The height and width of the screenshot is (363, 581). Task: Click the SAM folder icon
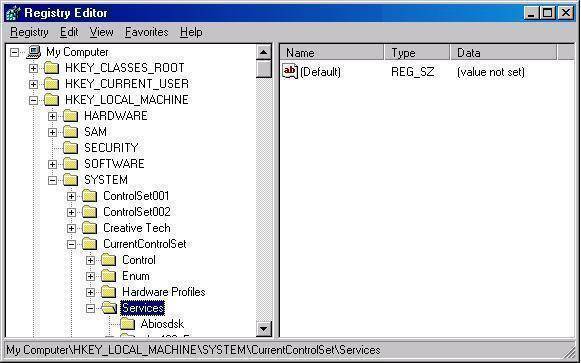coord(70,132)
